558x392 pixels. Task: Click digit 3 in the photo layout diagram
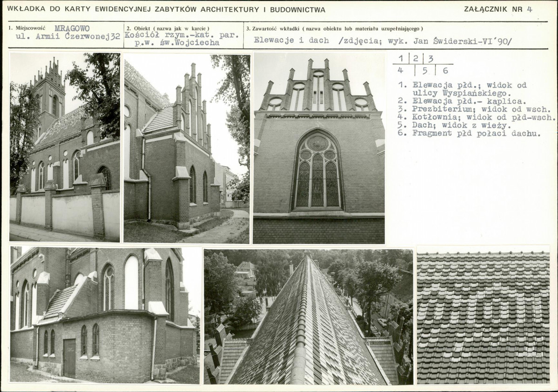point(430,59)
